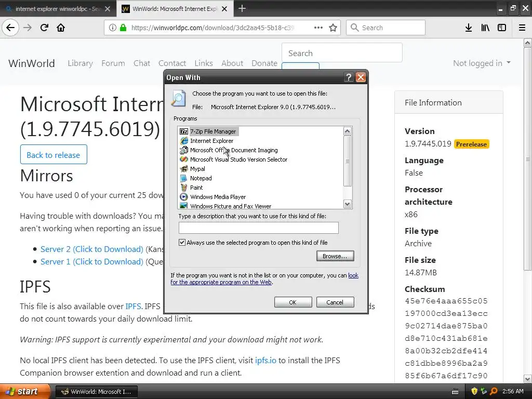Open the IPFS link in the paragraph
The width and height of the screenshot is (532, 399).
(x=133, y=306)
